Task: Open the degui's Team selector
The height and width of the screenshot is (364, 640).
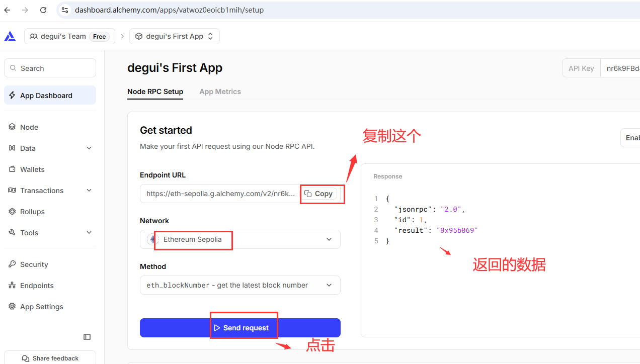Action: point(69,36)
